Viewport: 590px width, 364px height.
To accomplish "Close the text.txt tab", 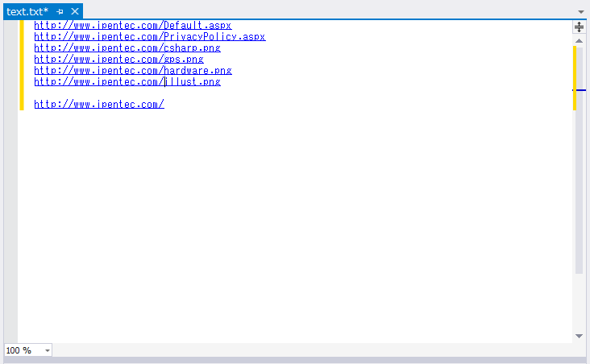I will [75, 11].
